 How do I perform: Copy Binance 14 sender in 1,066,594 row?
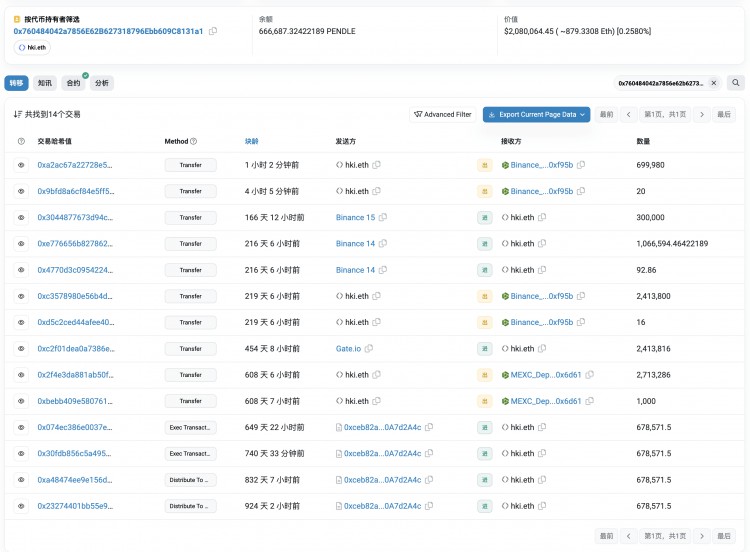pos(383,243)
